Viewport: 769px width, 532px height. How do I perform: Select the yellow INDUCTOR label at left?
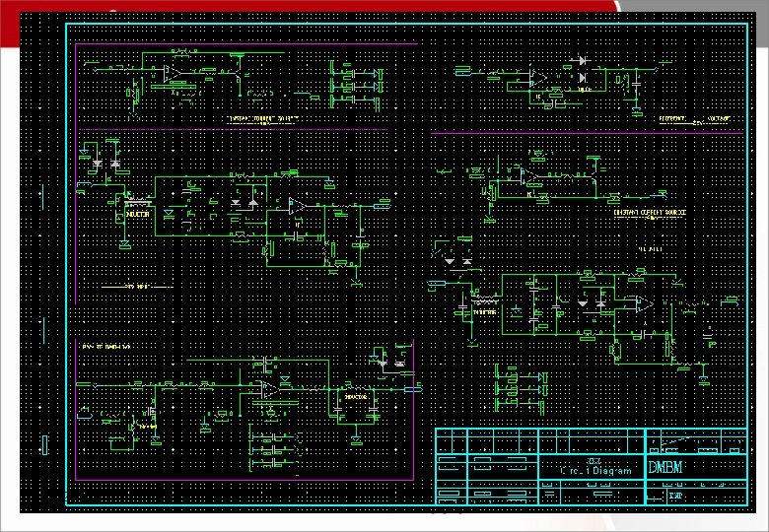click(138, 215)
